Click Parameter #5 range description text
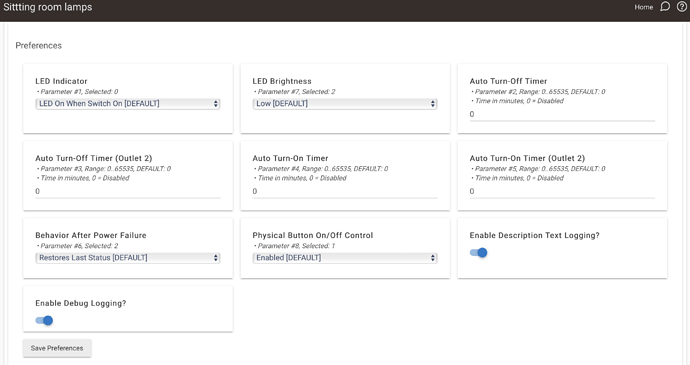 tap(540, 169)
